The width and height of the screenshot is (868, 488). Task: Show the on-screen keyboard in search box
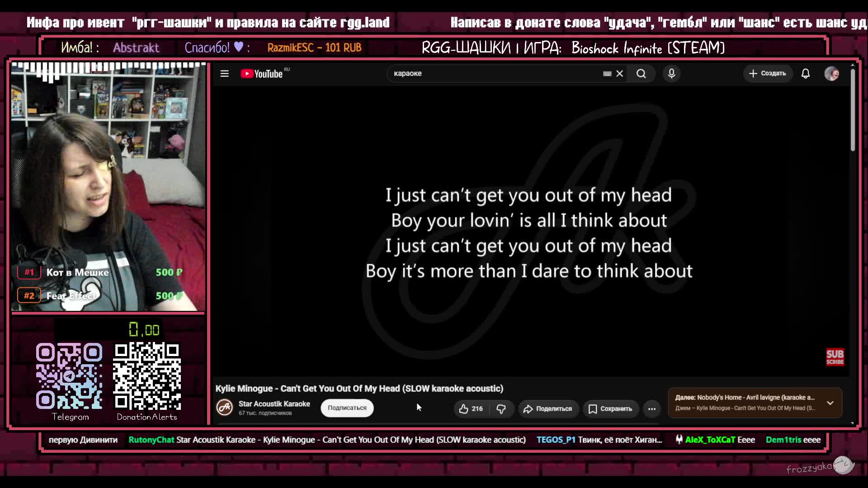tap(607, 74)
